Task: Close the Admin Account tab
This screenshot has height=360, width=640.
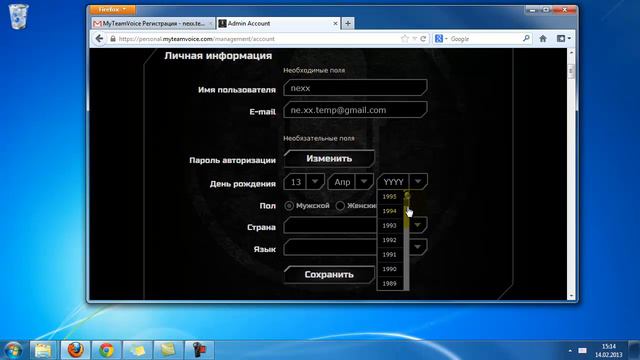Action: 335,24
